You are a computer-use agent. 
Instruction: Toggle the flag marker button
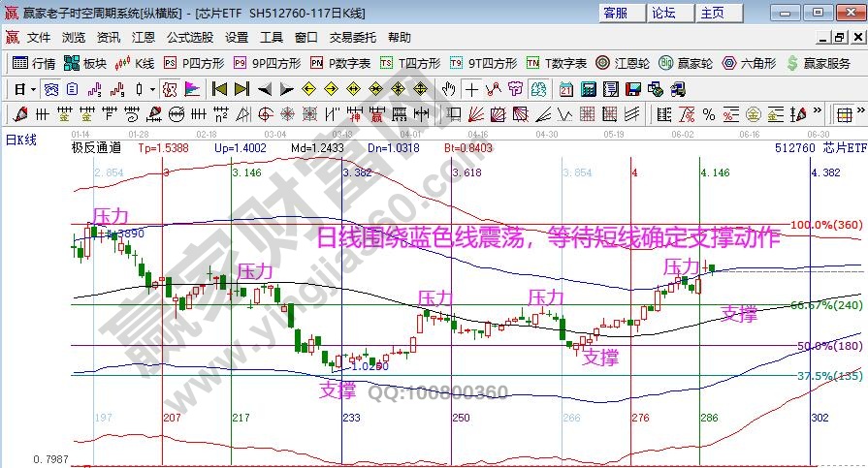(x=192, y=89)
